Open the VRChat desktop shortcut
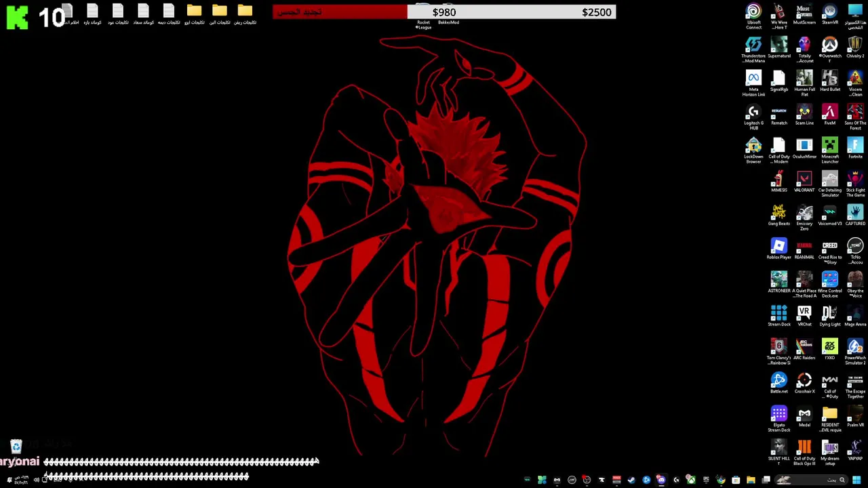 (x=804, y=317)
